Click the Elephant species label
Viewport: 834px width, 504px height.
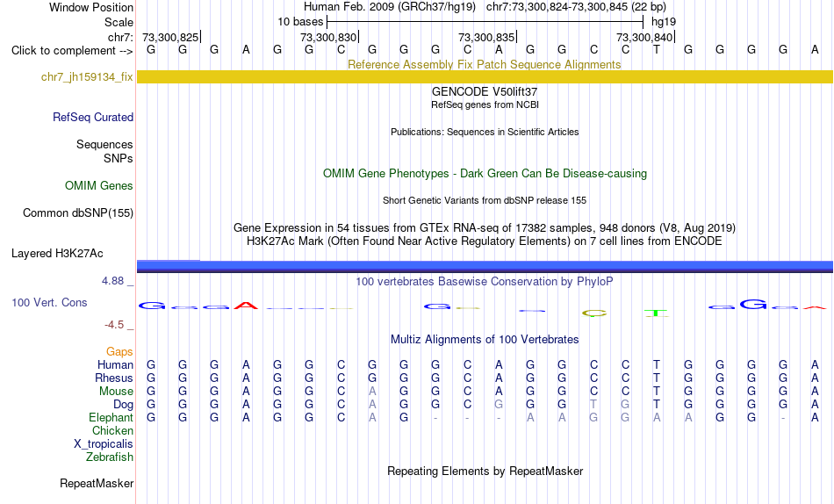pos(111,418)
